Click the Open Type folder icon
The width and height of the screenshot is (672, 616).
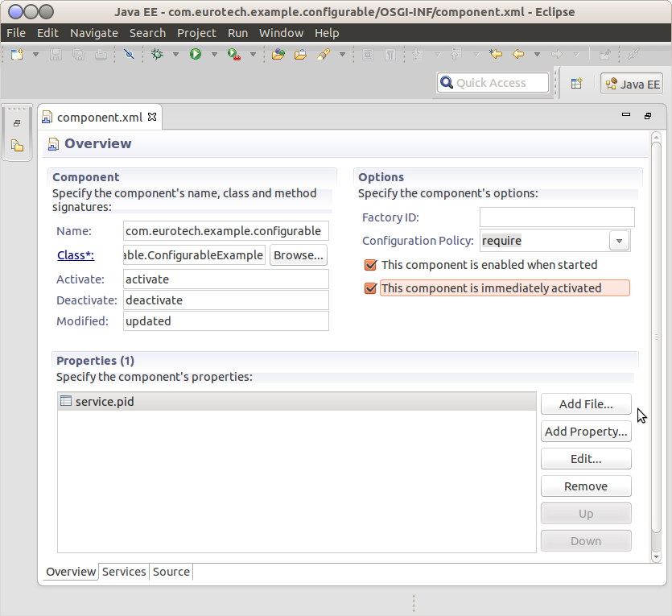click(x=278, y=55)
